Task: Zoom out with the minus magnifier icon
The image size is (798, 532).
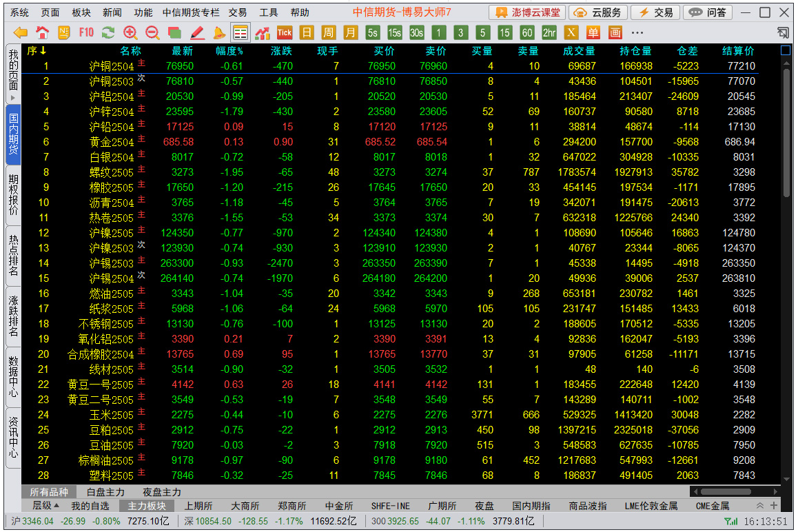Action: coord(152,33)
